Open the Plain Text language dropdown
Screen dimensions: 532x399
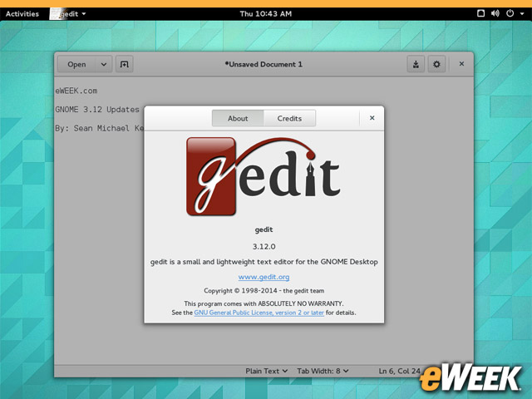coord(266,371)
